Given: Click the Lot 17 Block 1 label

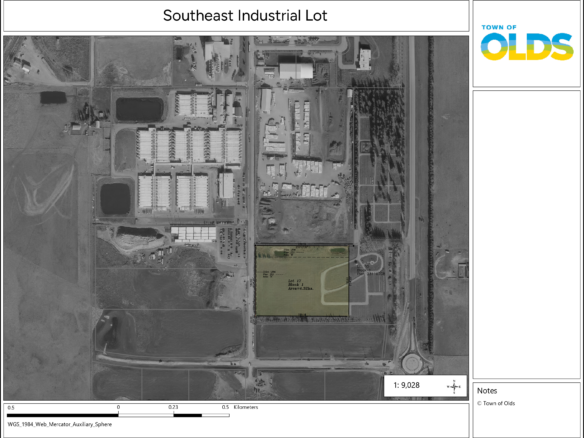Looking at the screenshot, I should tap(301, 284).
